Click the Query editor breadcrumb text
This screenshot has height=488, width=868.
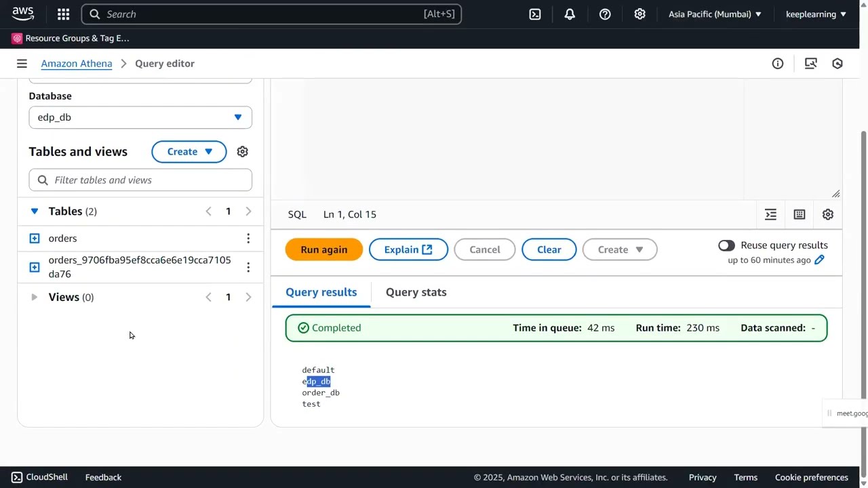coord(165,64)
